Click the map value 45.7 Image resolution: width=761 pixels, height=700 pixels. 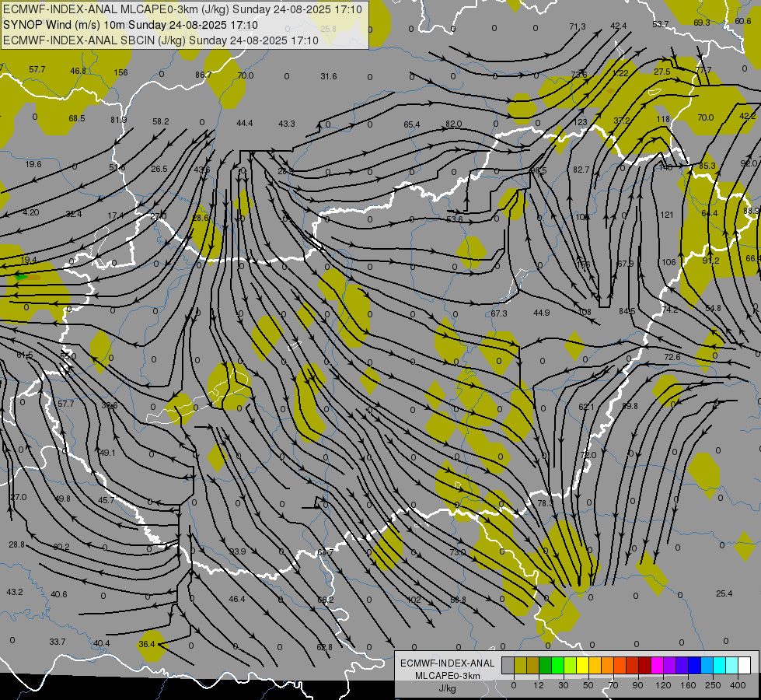pos(106,500)
